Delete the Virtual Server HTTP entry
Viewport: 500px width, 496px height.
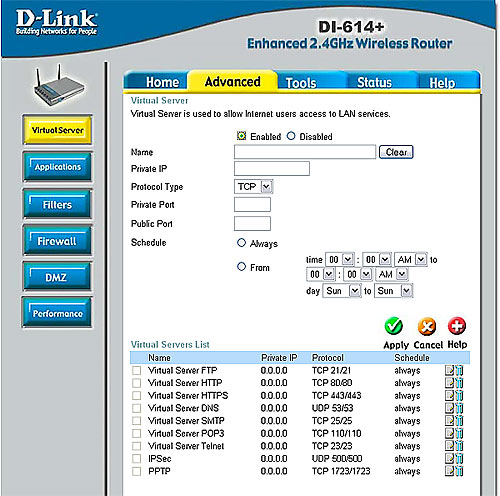(459, 383)
